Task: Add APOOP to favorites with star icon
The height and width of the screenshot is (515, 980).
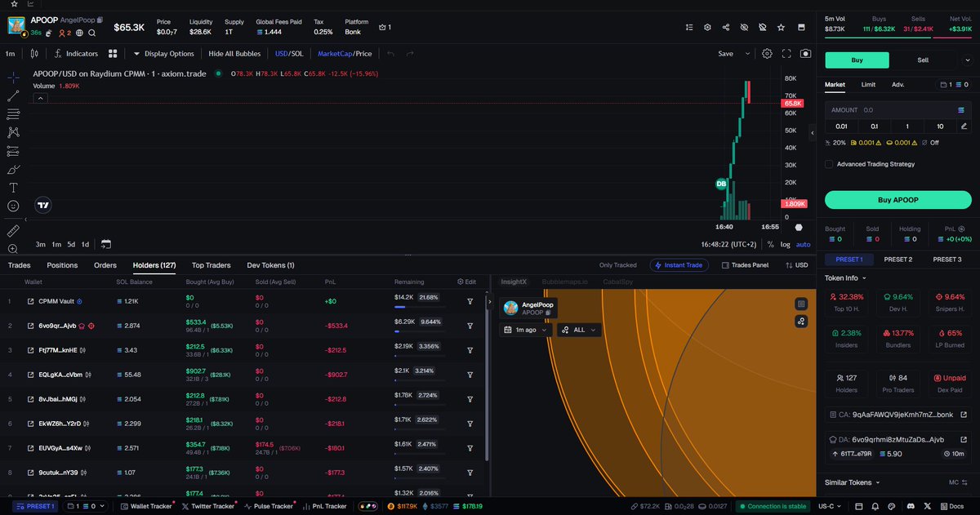Action: pyautogui.click(x=782, y=28)
